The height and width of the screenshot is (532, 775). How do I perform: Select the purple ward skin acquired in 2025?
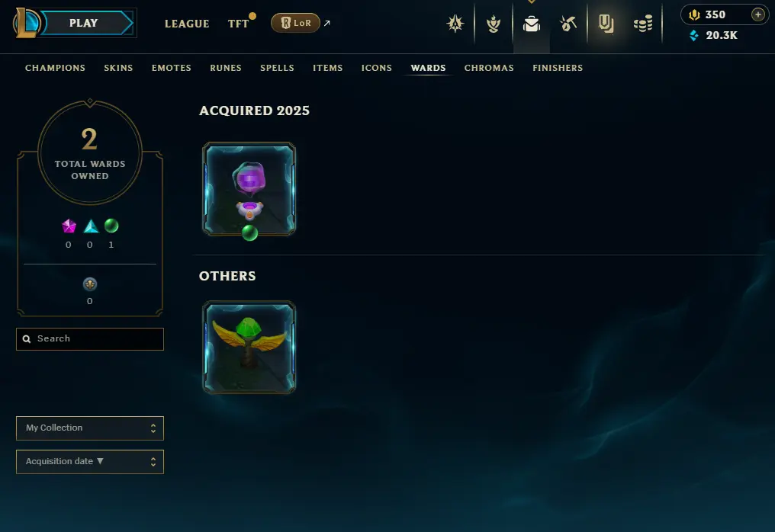[x=249, y=189]
